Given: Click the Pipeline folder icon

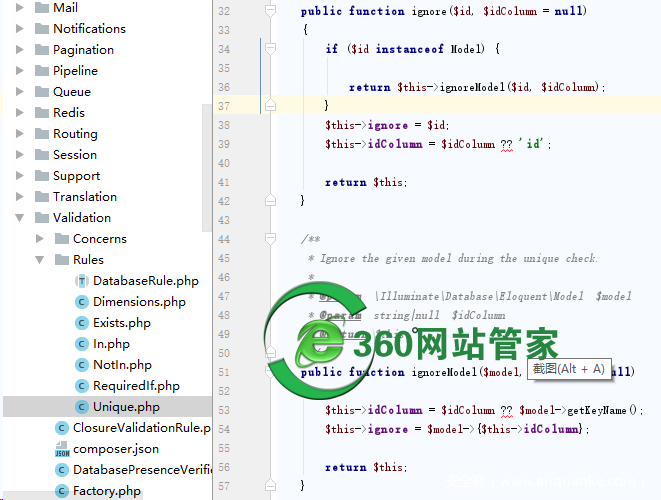Looking at the screenshot, I should [x=42, y=70].
